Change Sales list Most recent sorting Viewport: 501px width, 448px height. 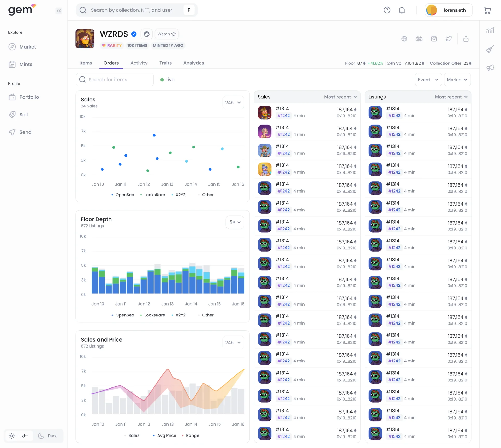coord(340,97)
